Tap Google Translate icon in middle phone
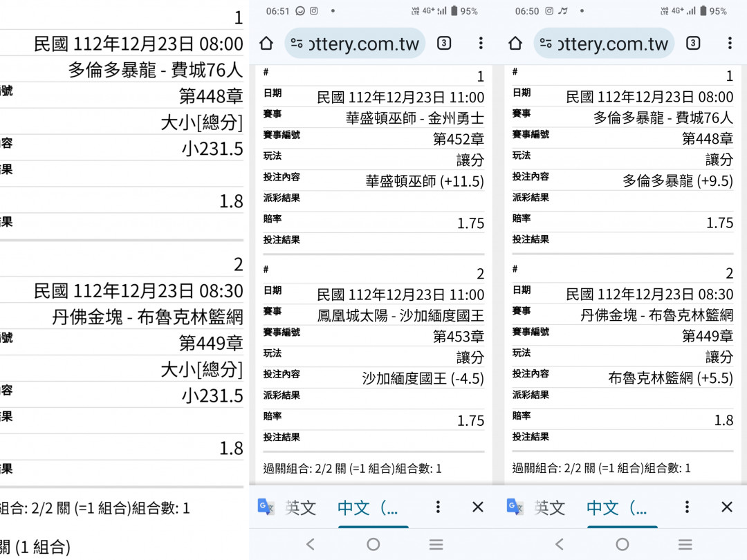Image resolution: width=747 pixels, height=560 pixels. pos(266,507)
